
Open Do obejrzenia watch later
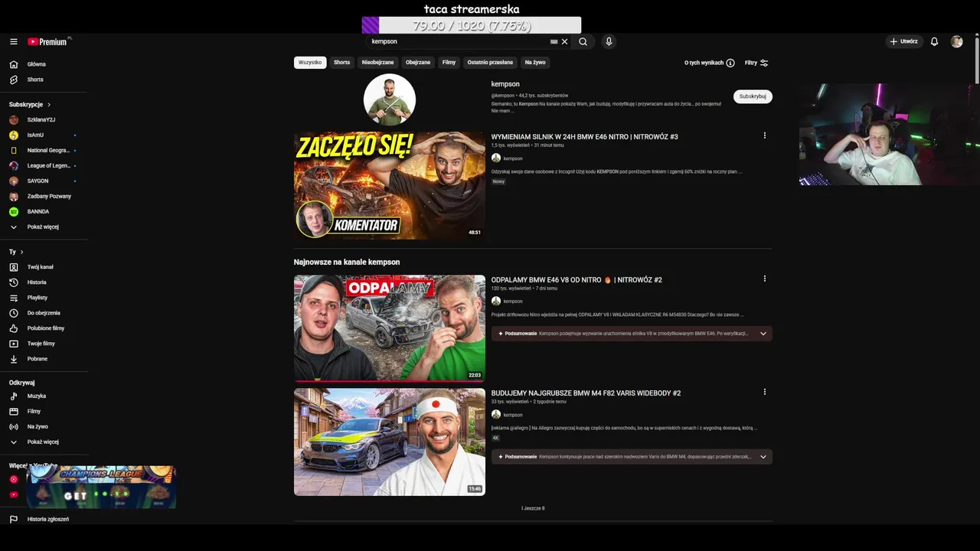[x=44, y=313]
